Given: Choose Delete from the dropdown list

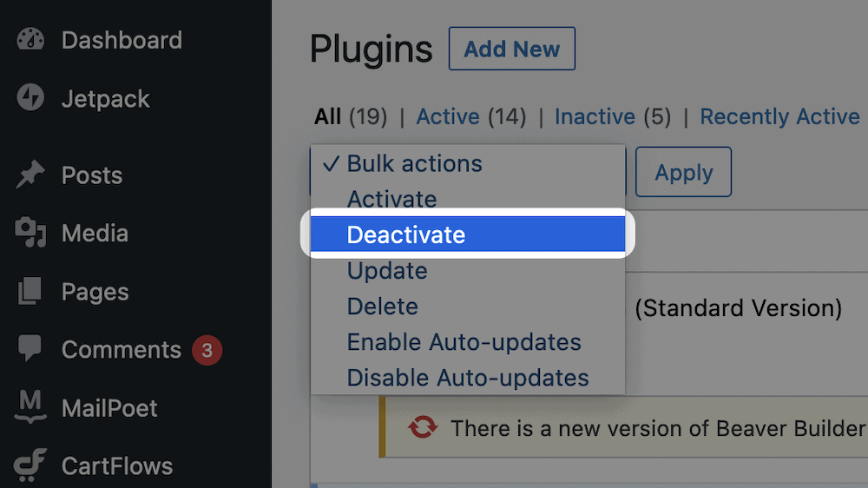Looking at the screenshot, I should (468, 307).
